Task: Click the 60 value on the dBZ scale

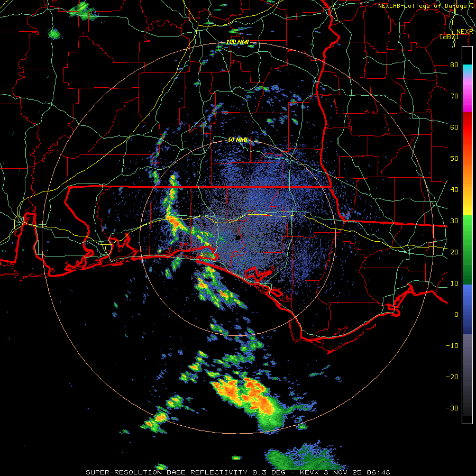Action: [454, 127]
